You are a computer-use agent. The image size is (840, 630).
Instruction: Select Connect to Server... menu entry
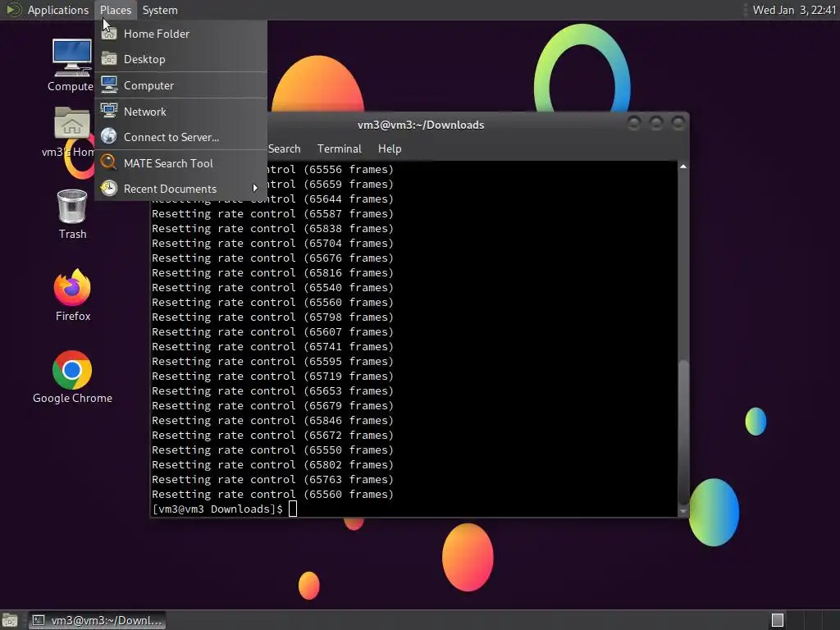point(181,137)
